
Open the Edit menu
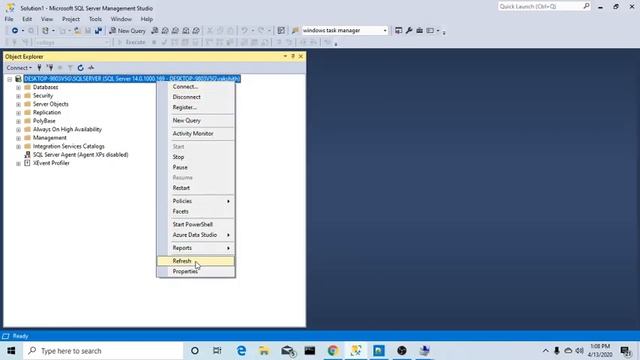[27, 19]
